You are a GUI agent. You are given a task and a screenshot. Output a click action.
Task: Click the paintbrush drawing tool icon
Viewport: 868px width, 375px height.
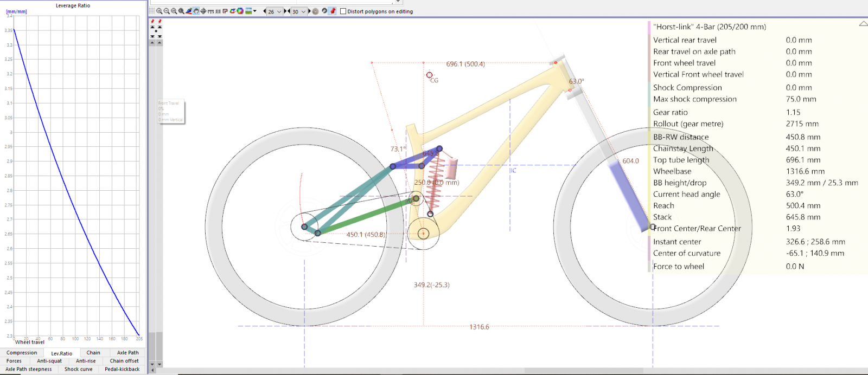point(189,11)
